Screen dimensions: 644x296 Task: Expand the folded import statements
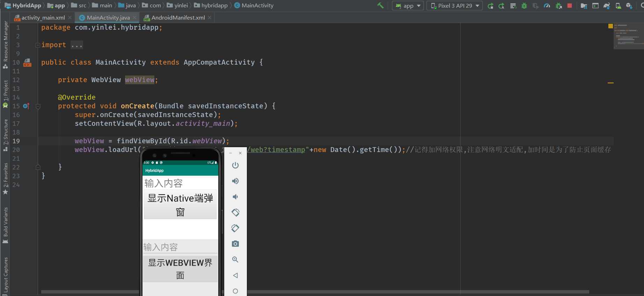coord(38,45)
